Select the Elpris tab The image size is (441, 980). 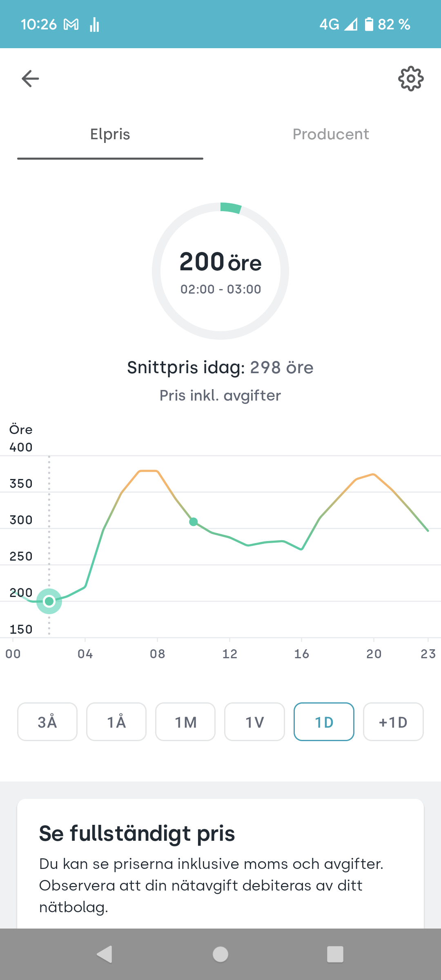coord(110,134)
